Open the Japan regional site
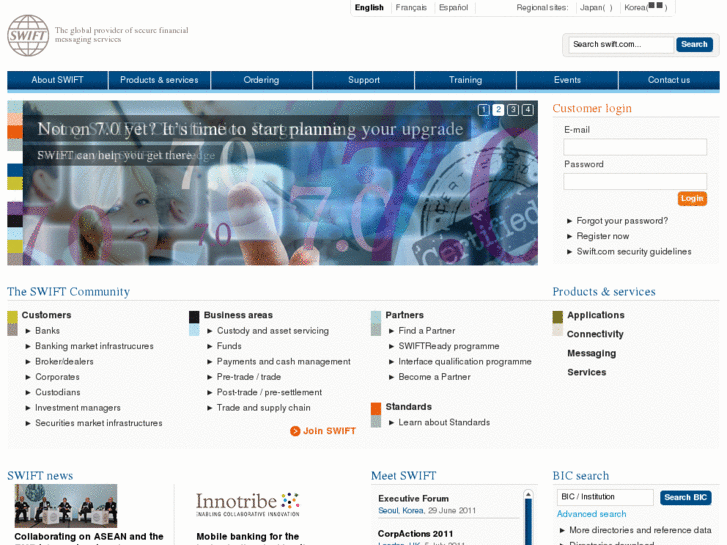Viewport: 727px width, 545px height. [596, 7]
